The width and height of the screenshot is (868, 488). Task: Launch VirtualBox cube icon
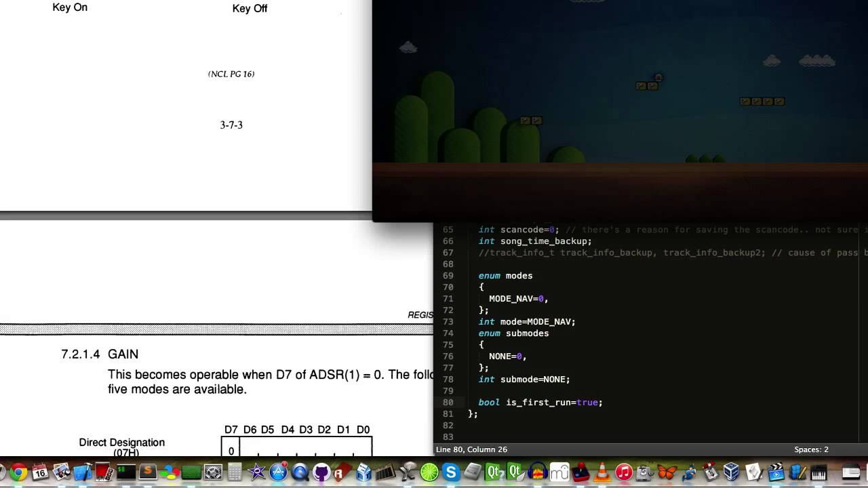731,472
